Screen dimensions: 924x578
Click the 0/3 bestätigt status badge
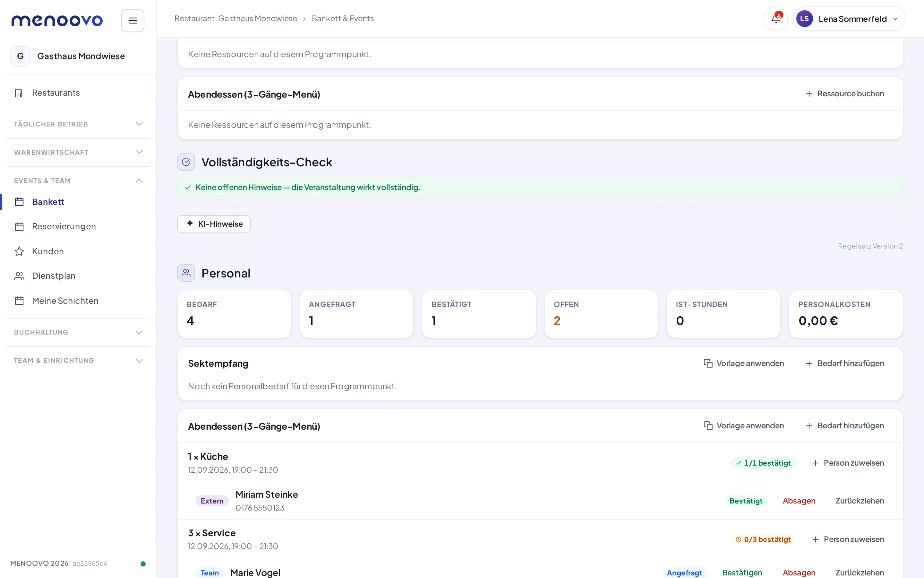click(763, 539)
